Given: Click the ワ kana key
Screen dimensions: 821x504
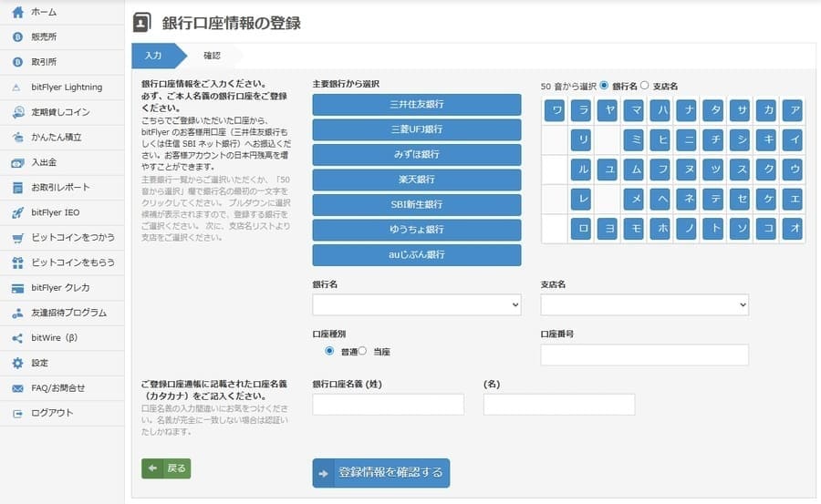Looking at the screenshot, I should (555, 110).
